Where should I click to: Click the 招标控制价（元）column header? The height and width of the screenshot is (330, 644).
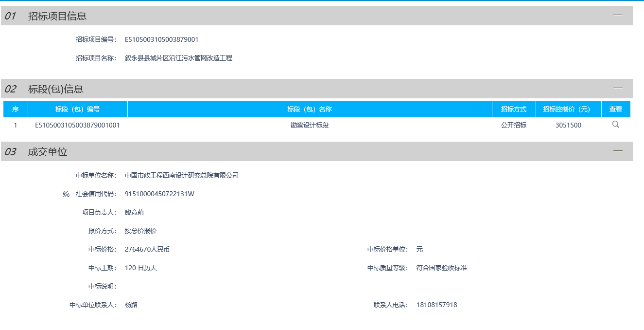pos(568,109)
